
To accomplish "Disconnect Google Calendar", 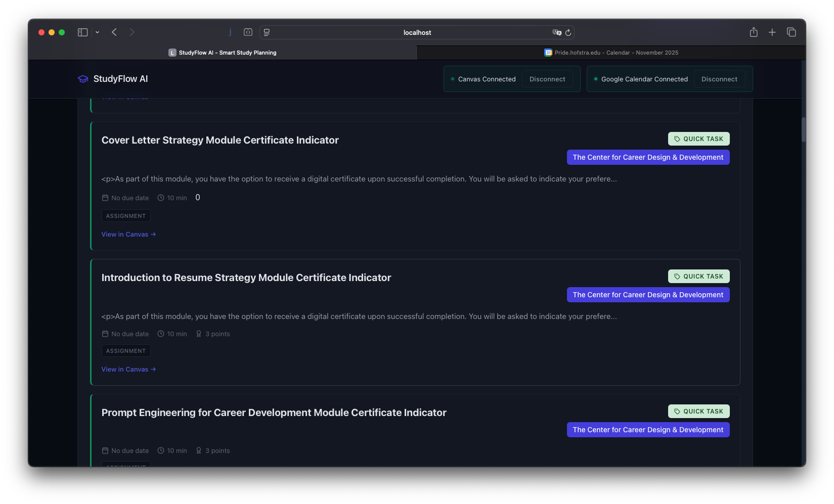I will (x=719, y=79).
